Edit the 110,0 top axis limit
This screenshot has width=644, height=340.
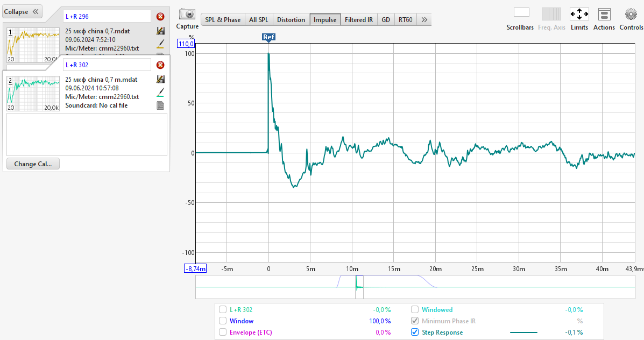[186, 44]
